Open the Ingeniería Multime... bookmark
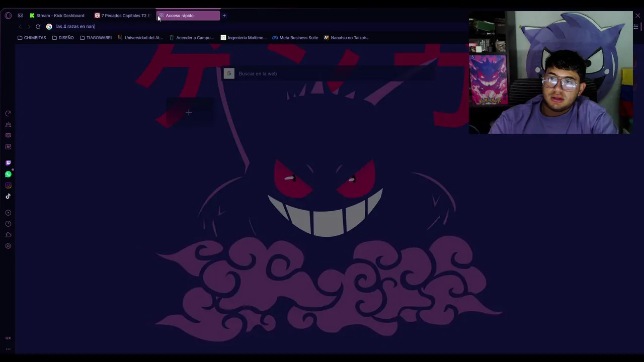The image size is (644, 362). 244,38
